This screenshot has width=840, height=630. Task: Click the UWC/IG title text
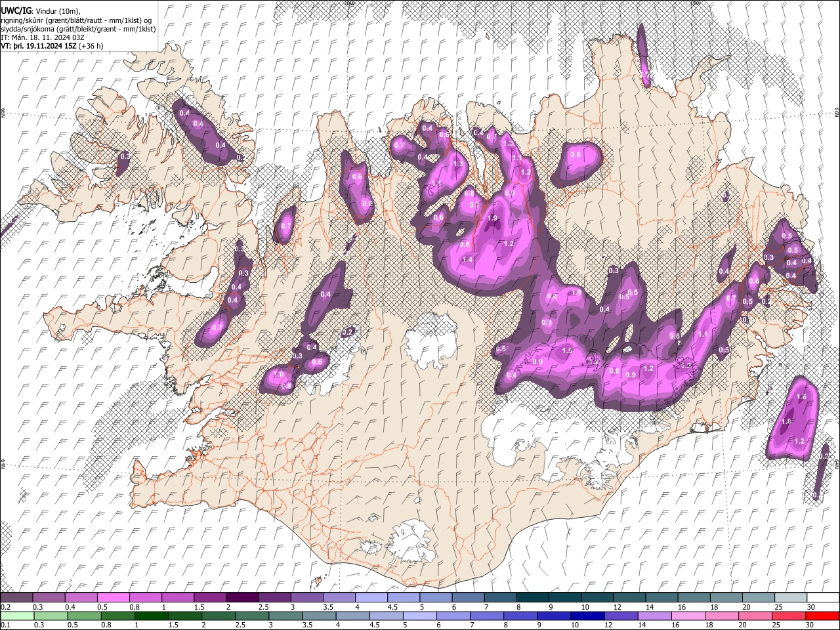[x=16, y=10]
